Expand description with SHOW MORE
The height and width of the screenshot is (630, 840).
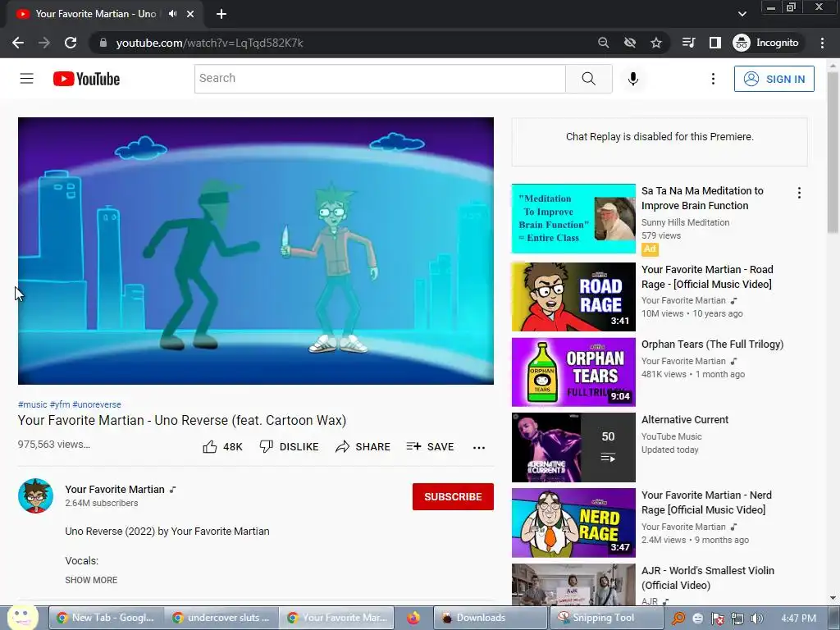click(x=91, y=580)
